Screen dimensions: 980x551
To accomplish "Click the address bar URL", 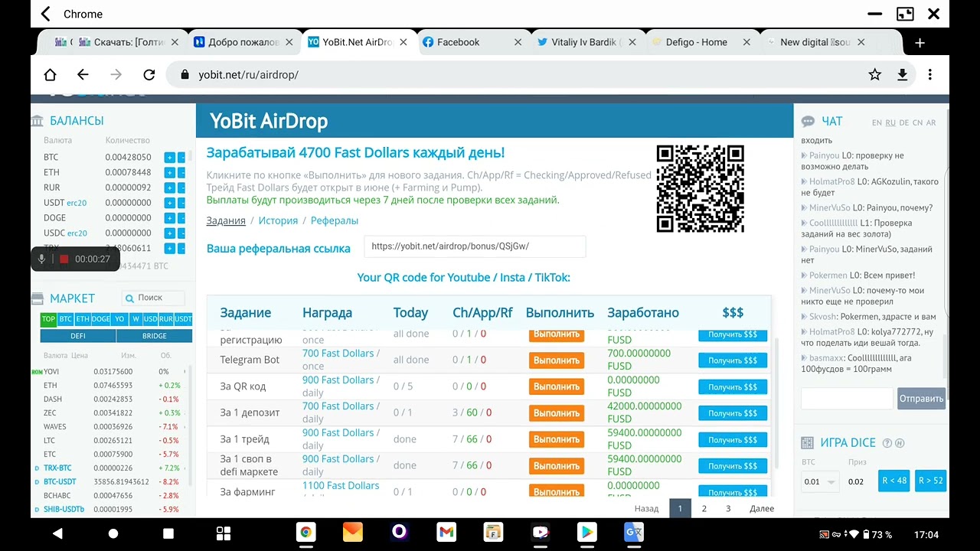I will pyautogui.click(x=248, y=75).
